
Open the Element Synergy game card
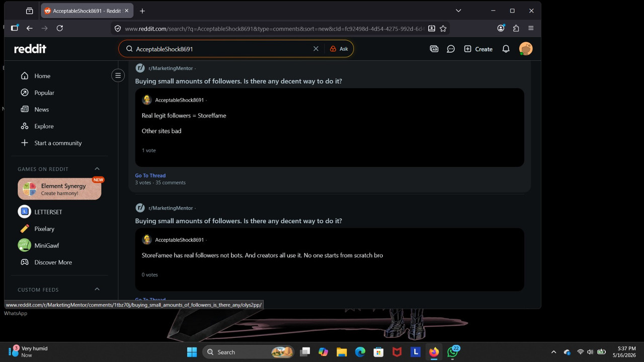59,189
